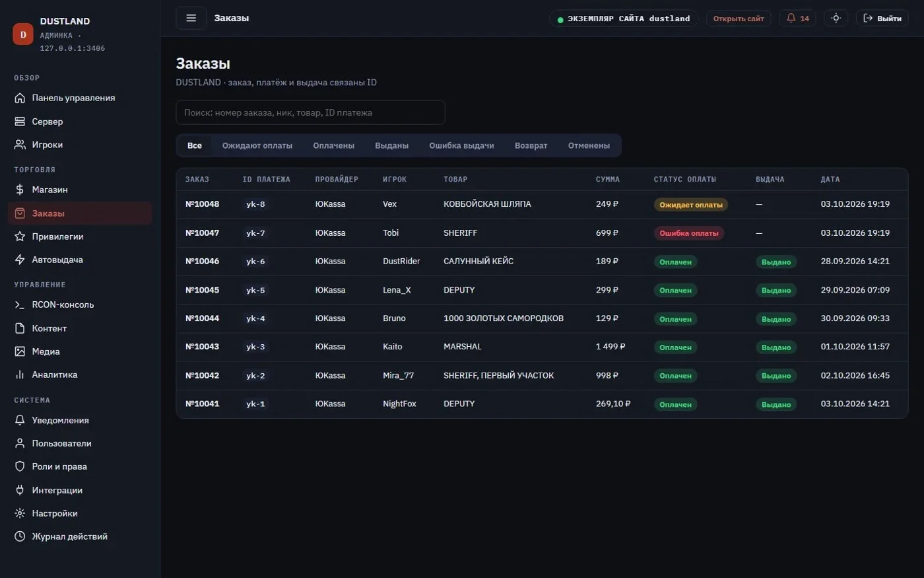Click the Магазин dollar icon
924x578 pixels.
[20, 190]
